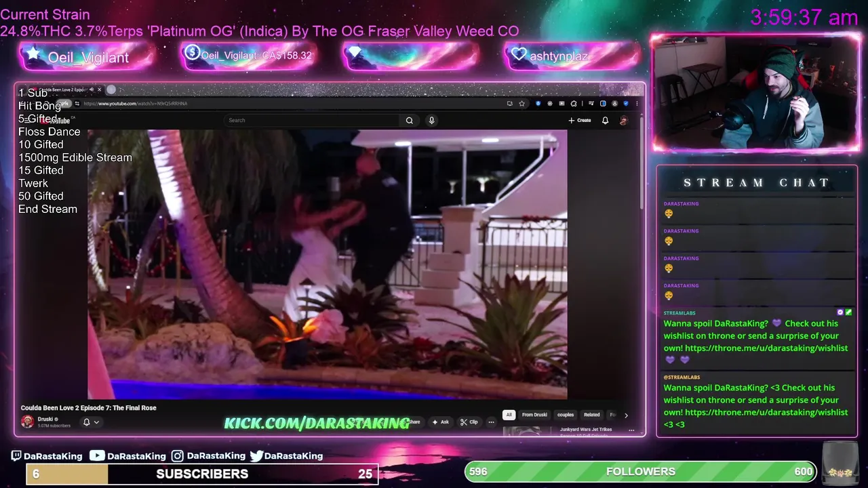
Task: Open throne.me wishlist link in Streamlabs message
Action: tap(766, 348)
